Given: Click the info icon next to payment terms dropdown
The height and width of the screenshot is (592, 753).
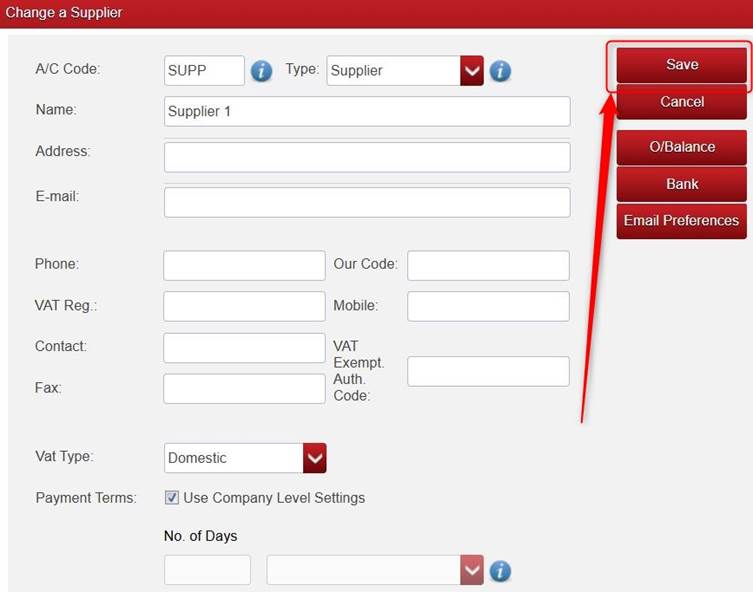Looking at the screenshot, I should pyautogui.click(x=500, y=571).
